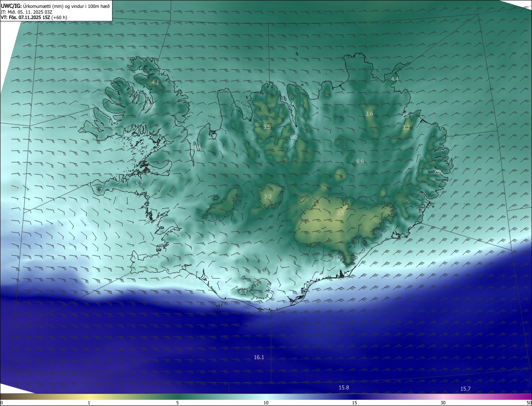
Task: Click the colorbar label 30
Action: [x=443, y=403]
